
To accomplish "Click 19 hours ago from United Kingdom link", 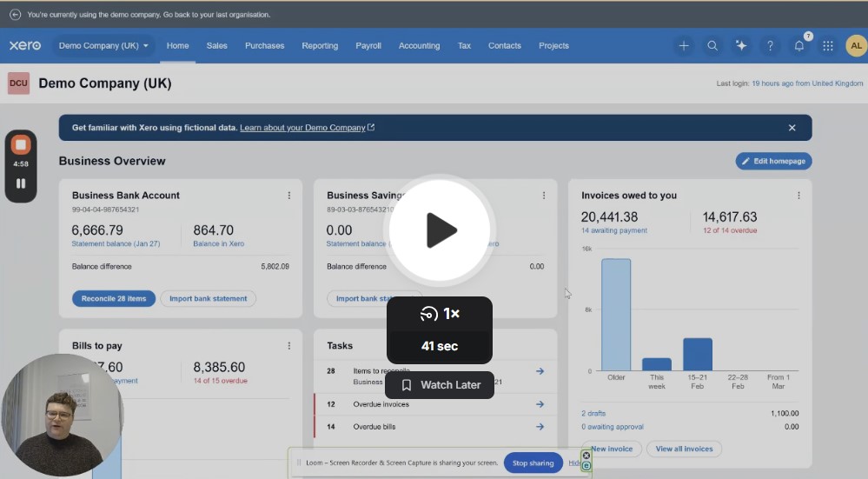I will pyautogui.click(x=807, y=83).
